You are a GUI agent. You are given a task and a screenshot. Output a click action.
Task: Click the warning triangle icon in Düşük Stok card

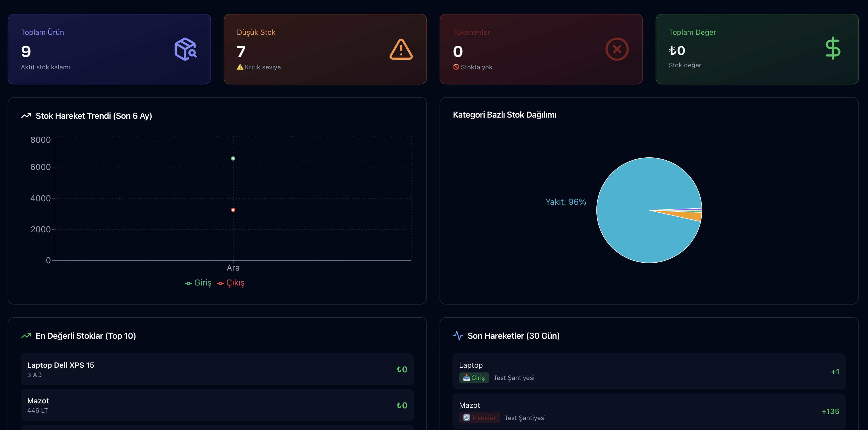click(x=401, y=49)
